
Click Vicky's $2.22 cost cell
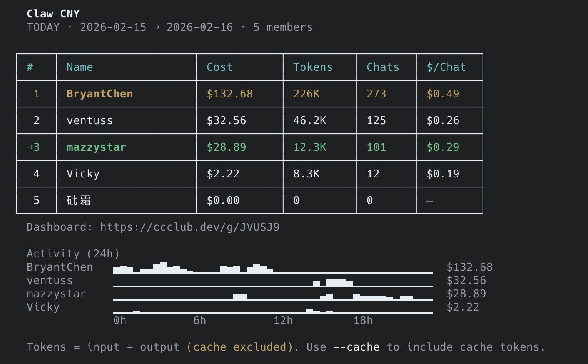pos(223,174)
